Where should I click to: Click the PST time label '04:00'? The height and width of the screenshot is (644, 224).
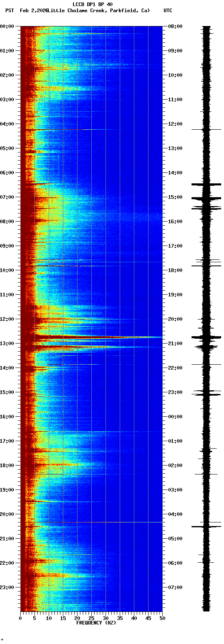(x=6, y=124)
